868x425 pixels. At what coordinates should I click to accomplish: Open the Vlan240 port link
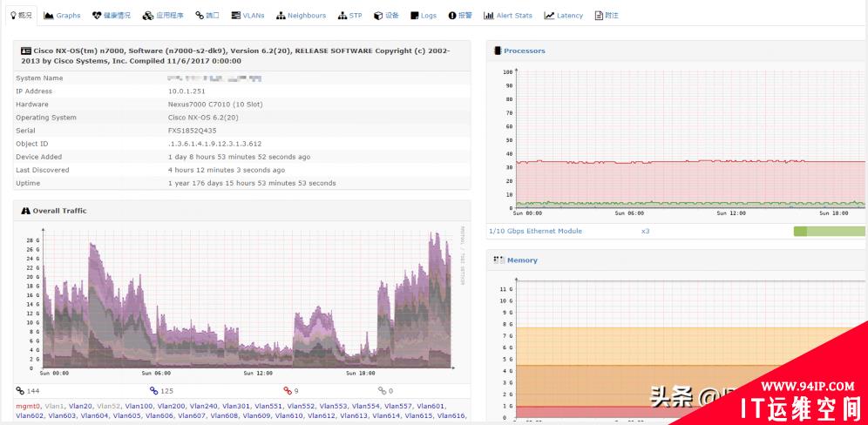(204, 406)
